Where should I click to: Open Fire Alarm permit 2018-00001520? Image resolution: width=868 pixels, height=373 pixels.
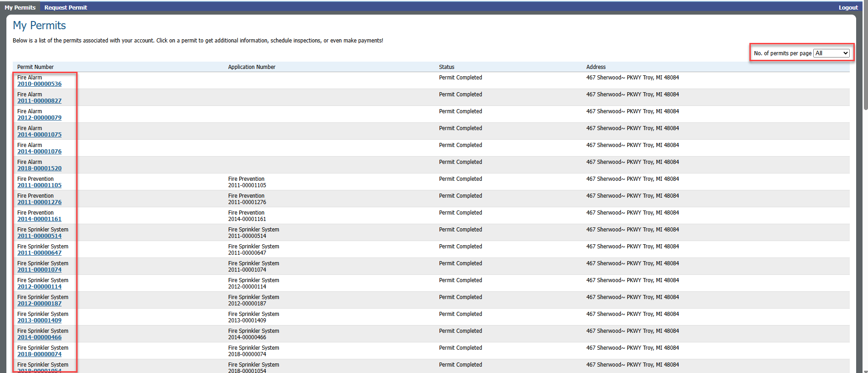pos(39,168)
